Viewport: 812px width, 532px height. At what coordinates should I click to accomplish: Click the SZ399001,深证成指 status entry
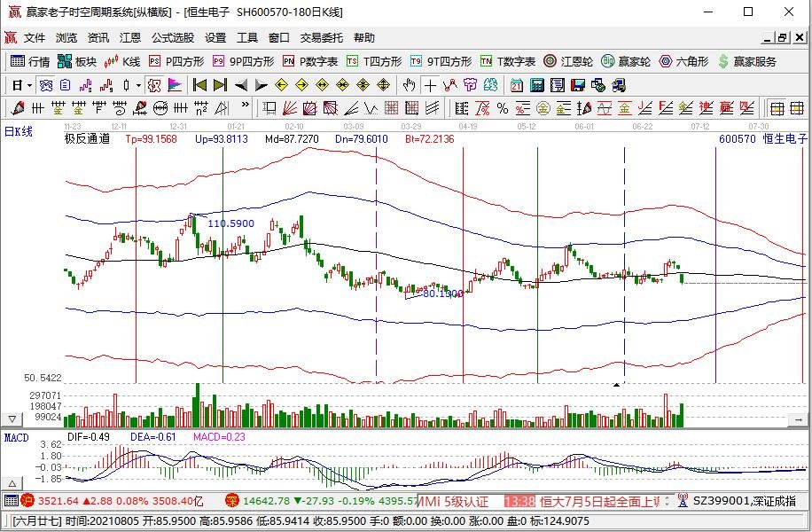pyautogui.click(x=744, y=501)
